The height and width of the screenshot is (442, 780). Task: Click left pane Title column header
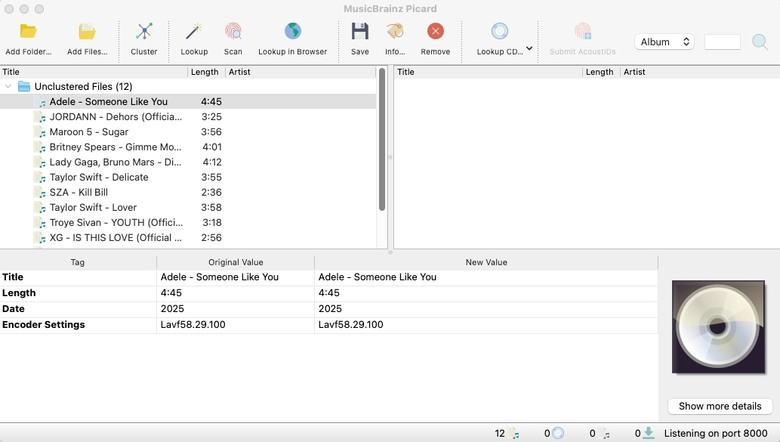click(94, 72)
